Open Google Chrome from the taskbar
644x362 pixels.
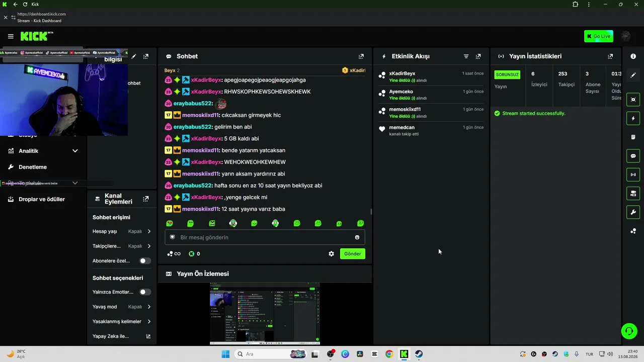coord(389,354)
